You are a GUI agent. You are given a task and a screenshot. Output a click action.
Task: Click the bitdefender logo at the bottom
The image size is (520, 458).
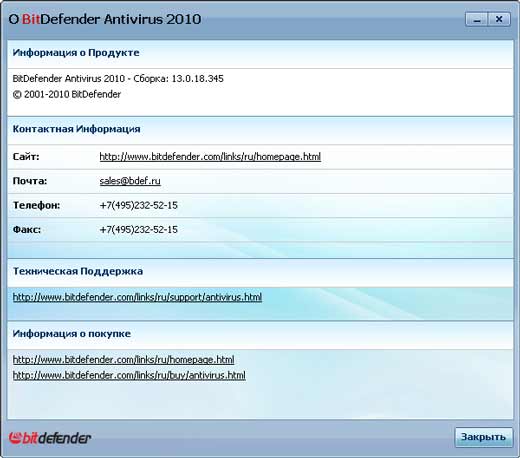(x=50, y=438)
